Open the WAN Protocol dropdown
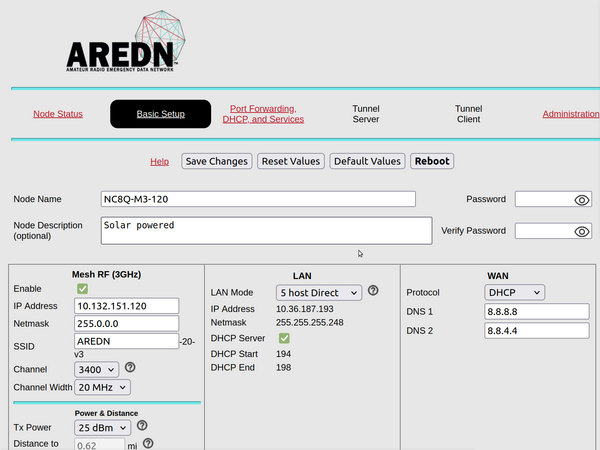 [515, 292]
